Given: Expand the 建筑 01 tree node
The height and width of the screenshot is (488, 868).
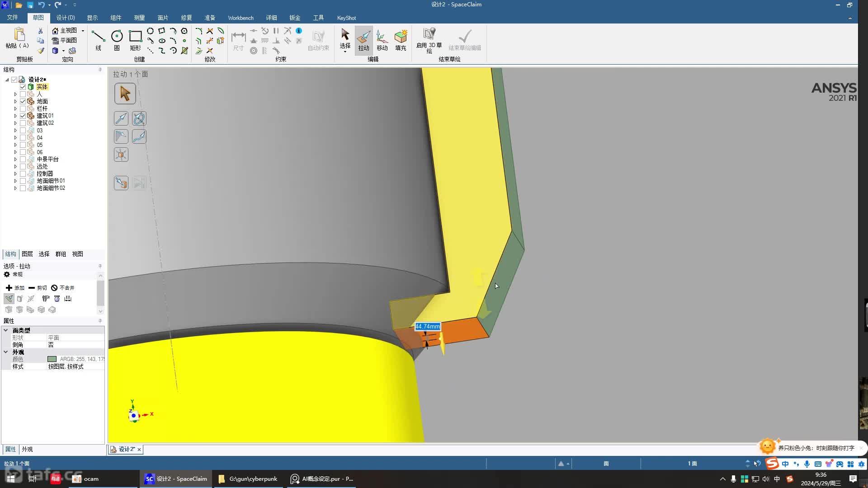Looking at the screenshot, I should tap(15, 116).
